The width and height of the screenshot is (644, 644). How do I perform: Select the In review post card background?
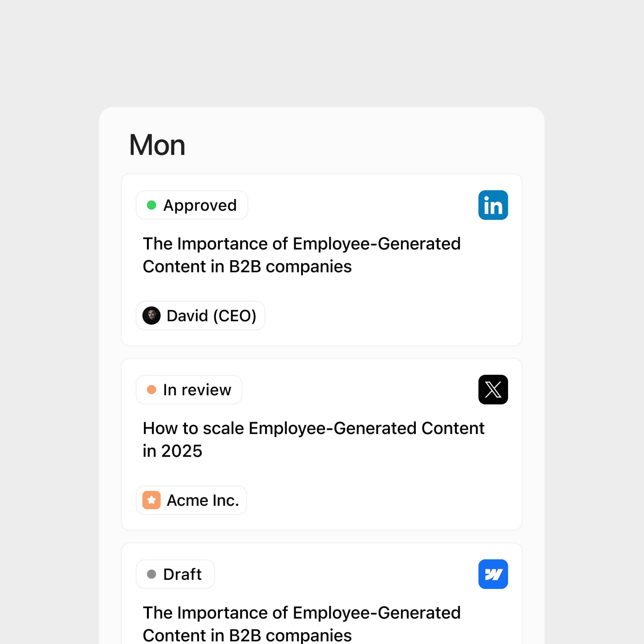click(x=322, y=444)
